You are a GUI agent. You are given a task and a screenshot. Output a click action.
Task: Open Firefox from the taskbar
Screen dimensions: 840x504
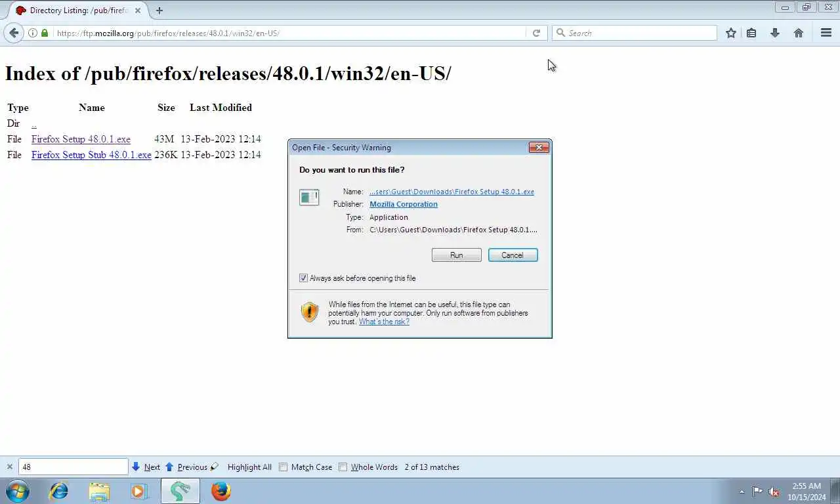coord(221,491)
